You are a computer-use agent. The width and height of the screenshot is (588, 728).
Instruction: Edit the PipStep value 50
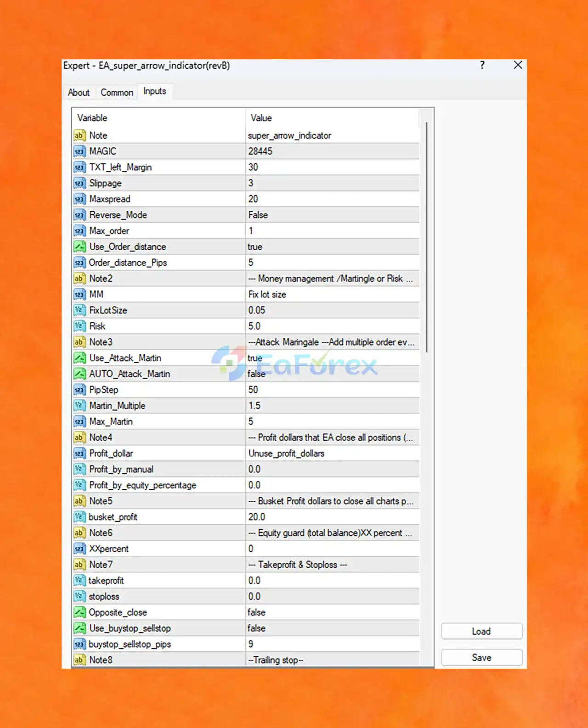(x=333, y=390)
